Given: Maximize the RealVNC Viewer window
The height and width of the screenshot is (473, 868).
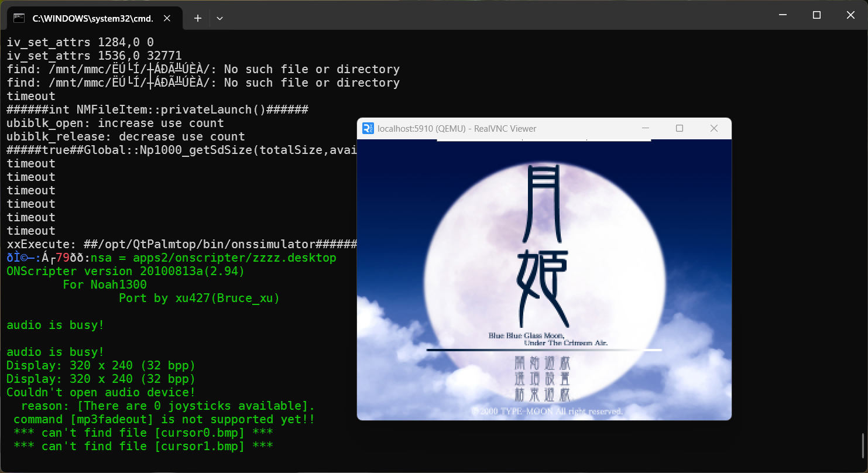Looking at the screenshot, I should pyautogui.click(x=680, y=128).
